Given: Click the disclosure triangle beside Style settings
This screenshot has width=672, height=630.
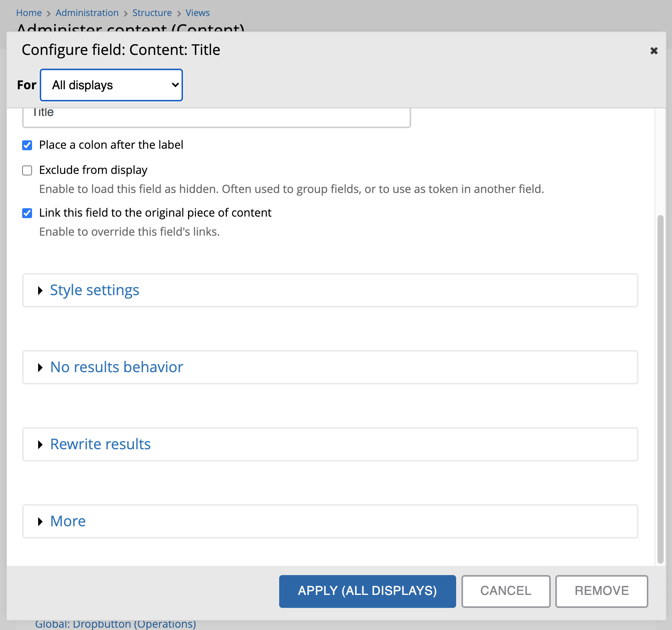Looking at the screenshot, I should [41, 291].
